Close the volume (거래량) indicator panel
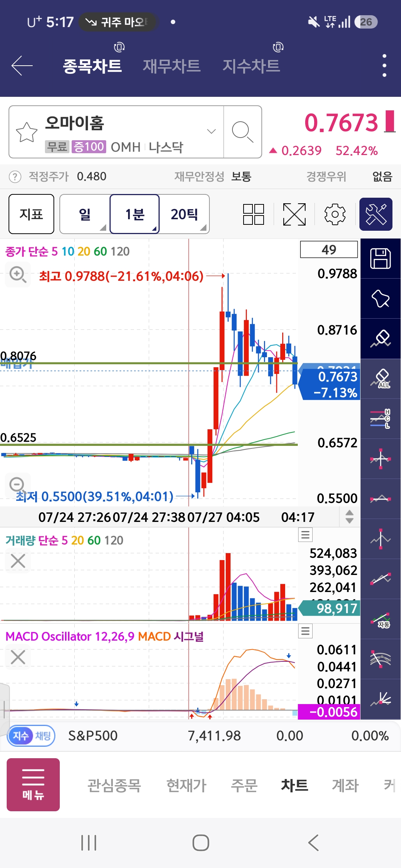 (18, 561)
